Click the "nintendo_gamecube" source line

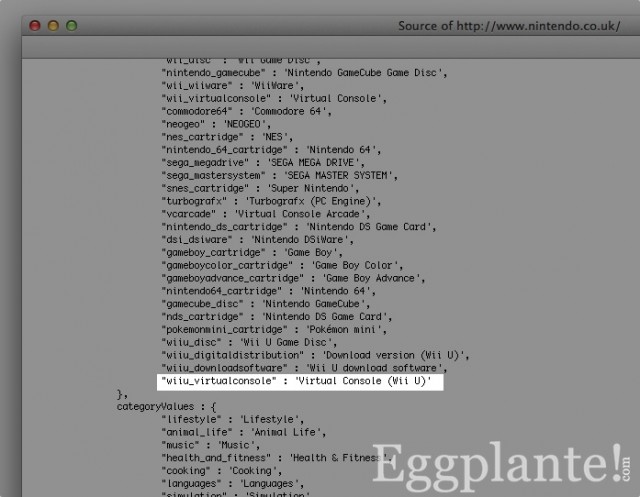[304, 73]
